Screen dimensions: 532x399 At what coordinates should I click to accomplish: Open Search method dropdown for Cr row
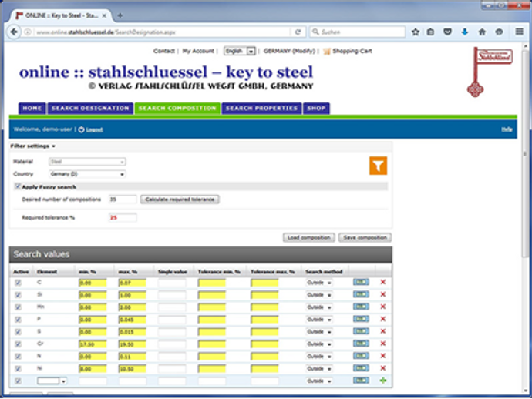coord(319,344)
